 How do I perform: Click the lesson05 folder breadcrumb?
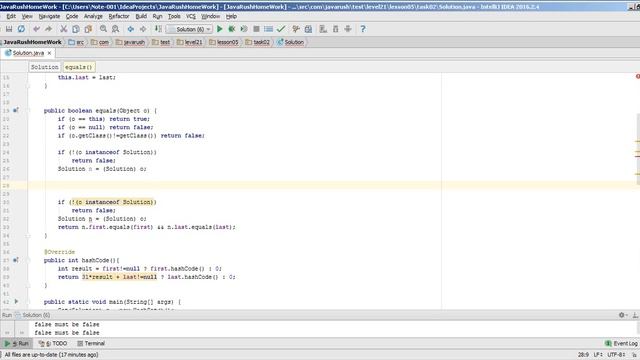coord(224,42)
